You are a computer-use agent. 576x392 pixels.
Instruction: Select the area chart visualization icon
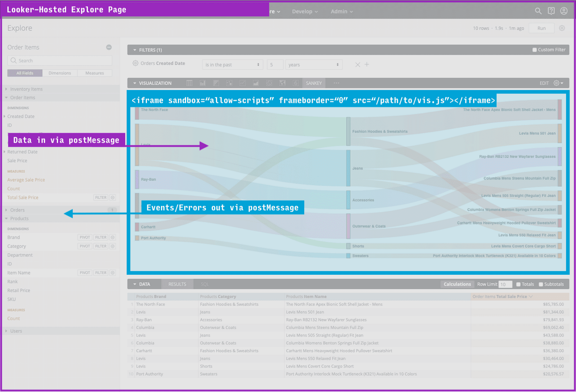click(x=256, y=83)
